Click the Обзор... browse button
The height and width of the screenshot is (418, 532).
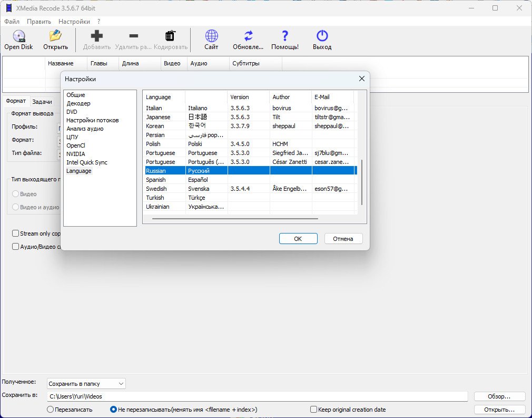coord(499,396)
